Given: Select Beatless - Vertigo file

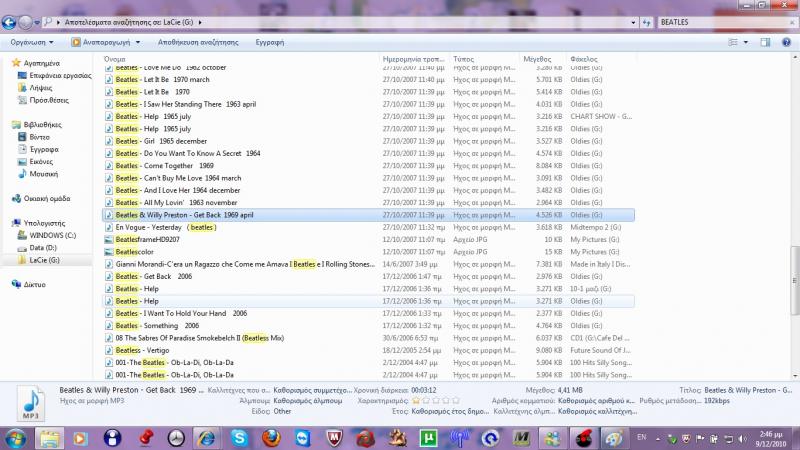Looking at the screenshot, I should coord(368,351).
